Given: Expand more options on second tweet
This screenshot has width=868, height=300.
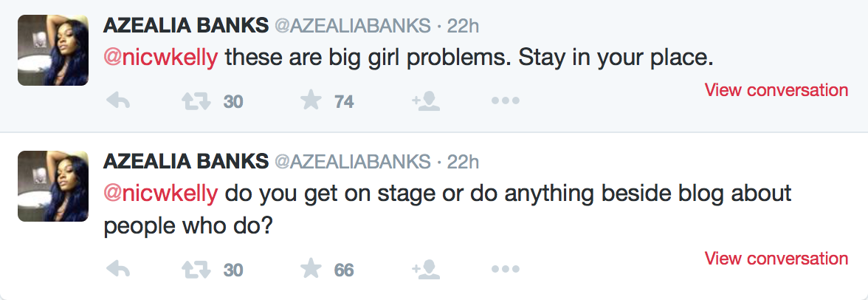Looking at the screenshot, I should pyautogui.click(x=506, y=270).
